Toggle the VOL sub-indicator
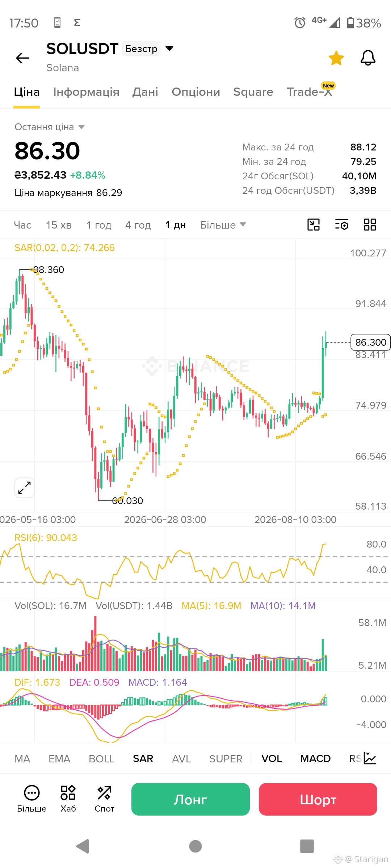The image size is (391, 868). tap(272, 759)
